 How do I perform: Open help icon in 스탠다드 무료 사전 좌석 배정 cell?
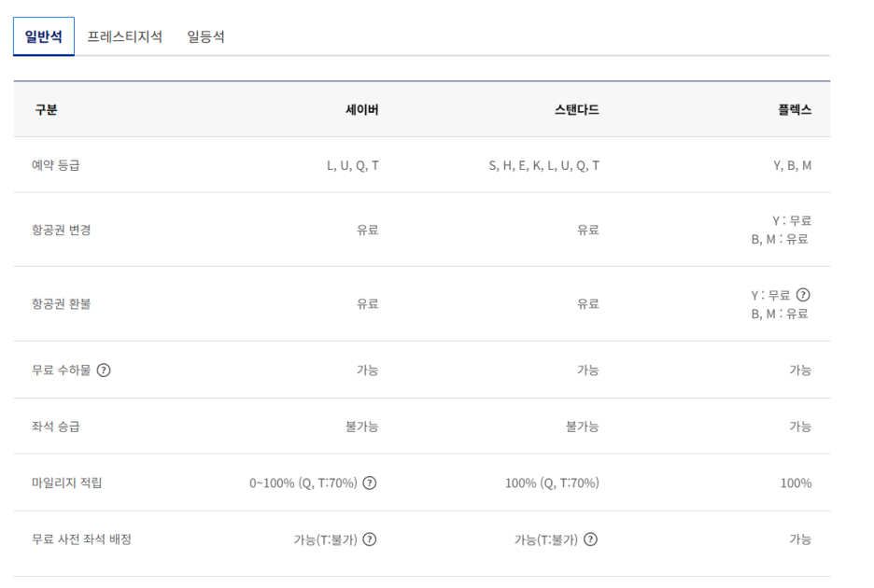(590, 539)
